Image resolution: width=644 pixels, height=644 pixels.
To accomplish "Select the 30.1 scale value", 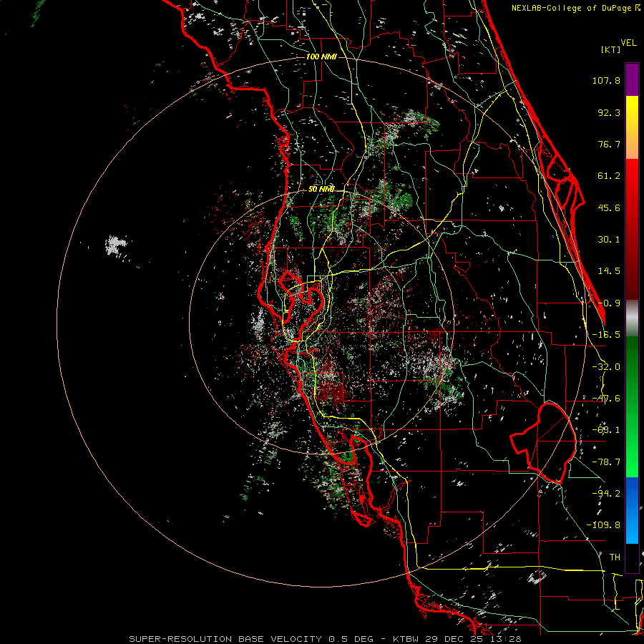I will point(609,240).
